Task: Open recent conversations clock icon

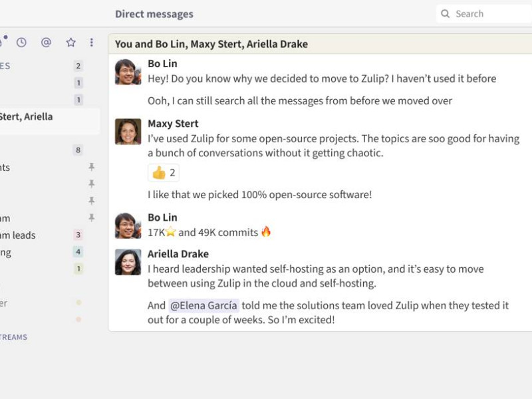Action: (21, 43)
